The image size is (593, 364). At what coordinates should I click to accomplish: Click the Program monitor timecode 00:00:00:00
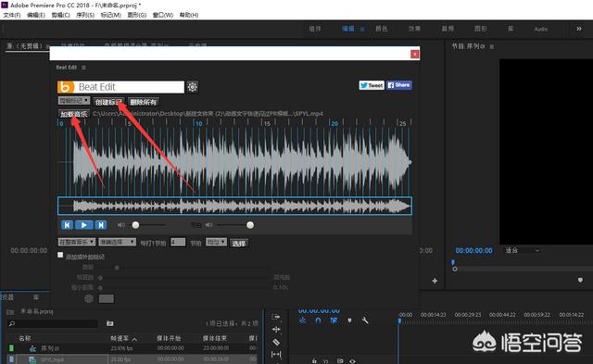[473, 250]
